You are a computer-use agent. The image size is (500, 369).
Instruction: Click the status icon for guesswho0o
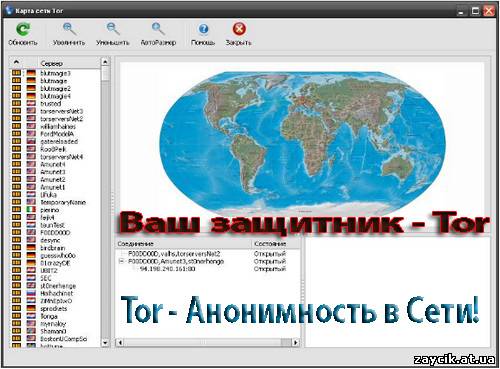click(x=16, y=256)
